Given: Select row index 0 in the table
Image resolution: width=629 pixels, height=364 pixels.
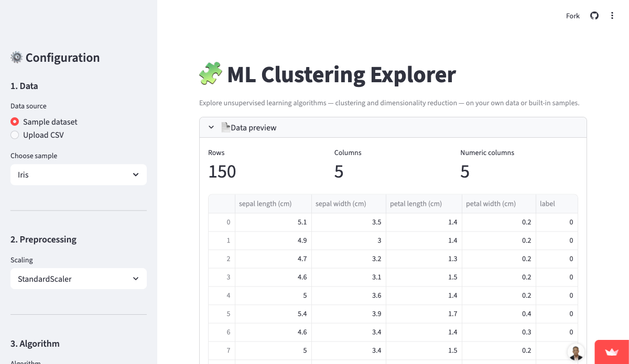Looking at the screenshot, I should click(222, 222).
